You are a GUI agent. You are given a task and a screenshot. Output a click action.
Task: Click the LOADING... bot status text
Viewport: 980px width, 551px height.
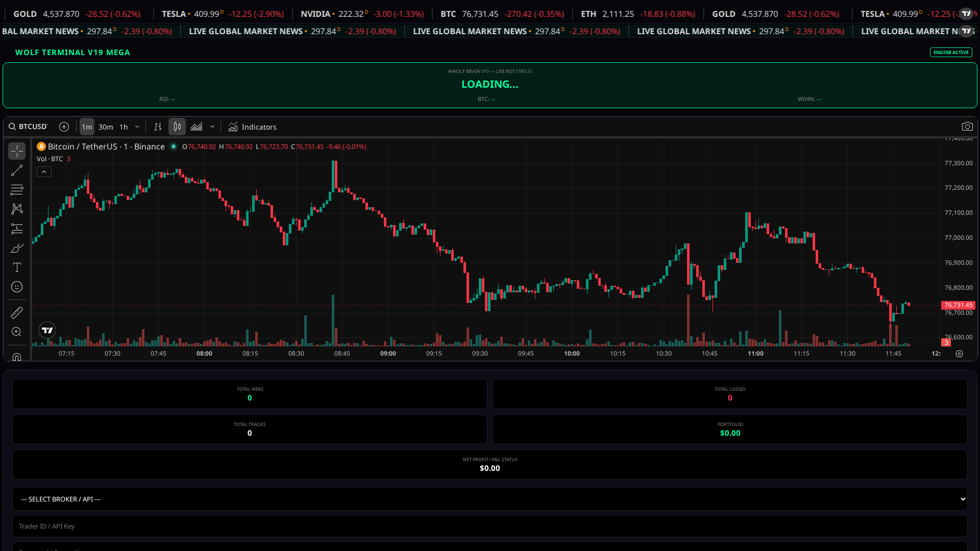pos(490,84)
